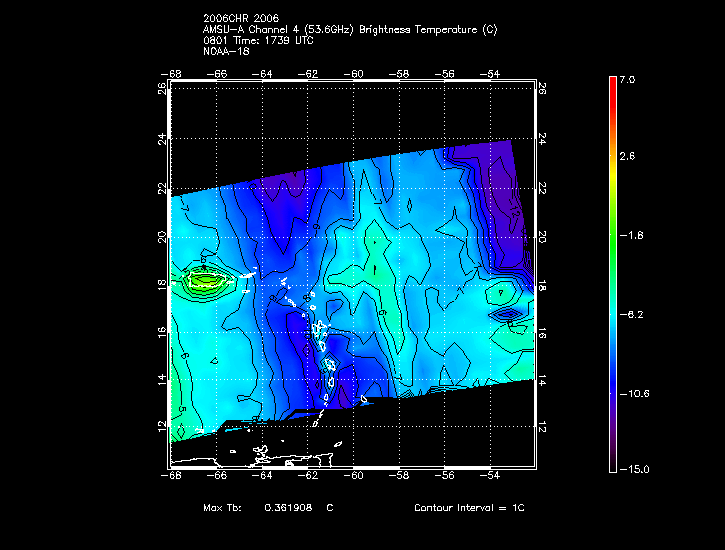Click the -54 longitude label on bottom axis
Viewport: 725px width, 550px height.
489,476
